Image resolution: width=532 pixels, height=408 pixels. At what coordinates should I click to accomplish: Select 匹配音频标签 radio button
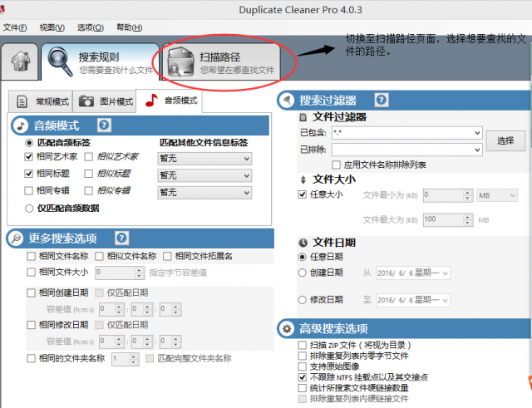coord(29,143)
